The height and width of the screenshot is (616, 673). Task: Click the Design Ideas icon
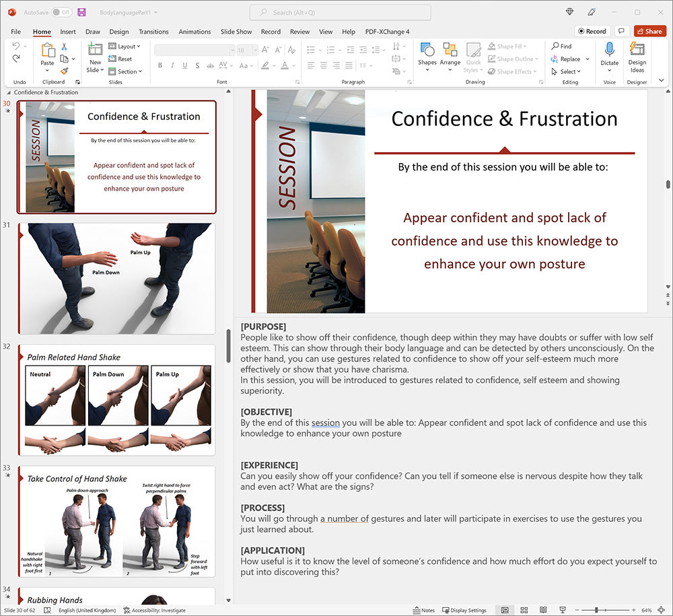pyautogui.click(x=637, y=48)
